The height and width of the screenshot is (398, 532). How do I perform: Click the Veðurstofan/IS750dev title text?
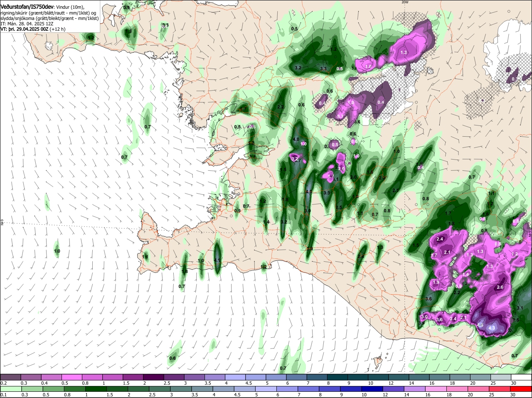point(27,7)
